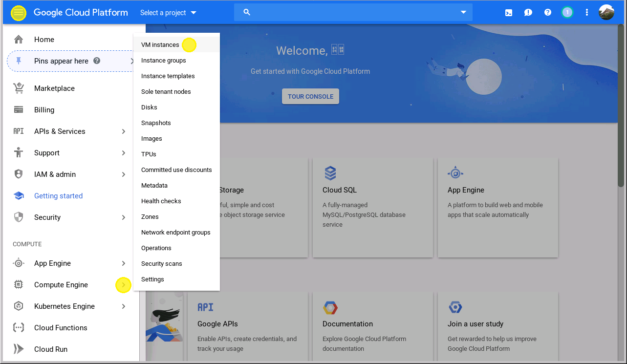Expand the IAM & admin submenu chevron
This screenshot has width=627, height=364.
click(124, 174)
